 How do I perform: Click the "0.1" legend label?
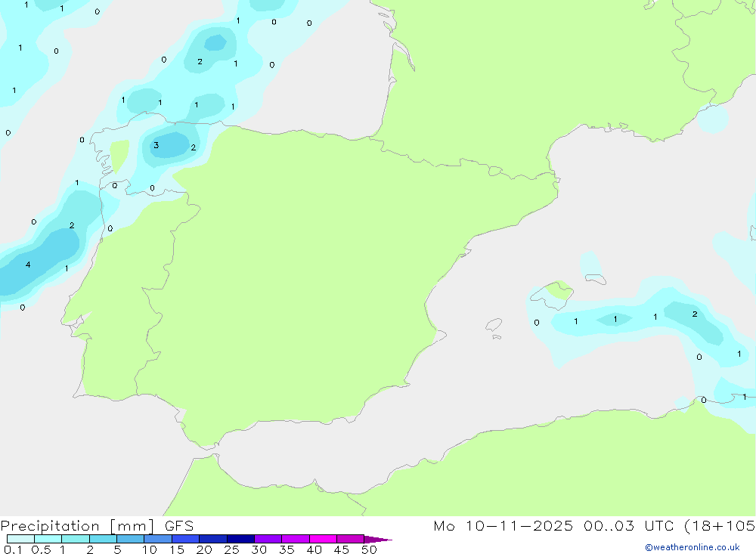click(x=13, y=549)
